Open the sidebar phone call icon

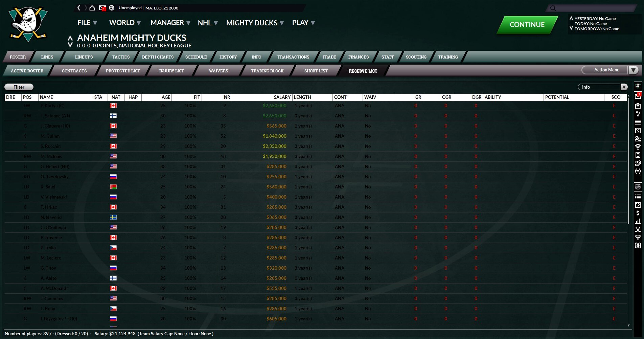[x=638, y=114]
